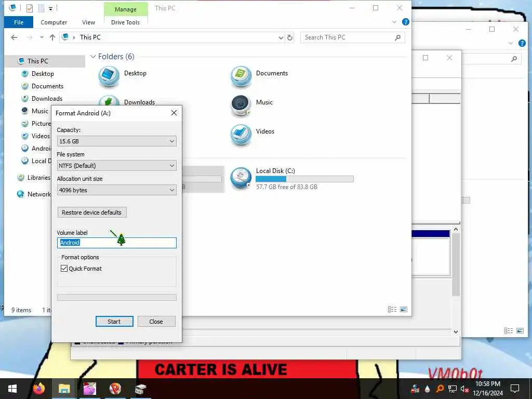
Task: Select the dark blue highlighted row in background window
Action: [431, 233]
